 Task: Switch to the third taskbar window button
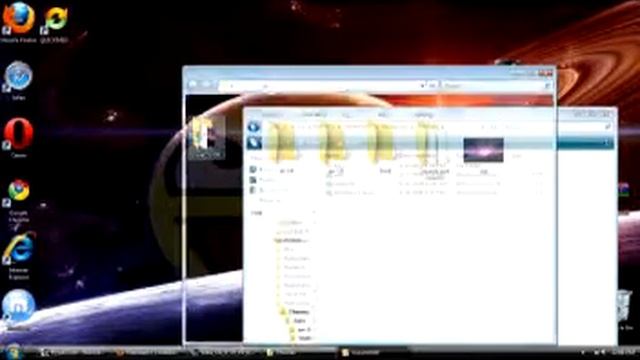pyautogui.click(x=226, y=353)
